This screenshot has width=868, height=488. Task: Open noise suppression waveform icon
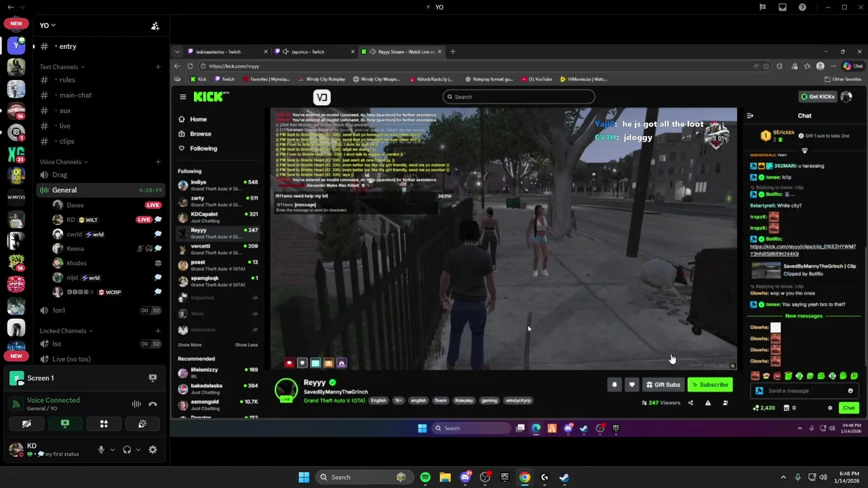point(136,404)
